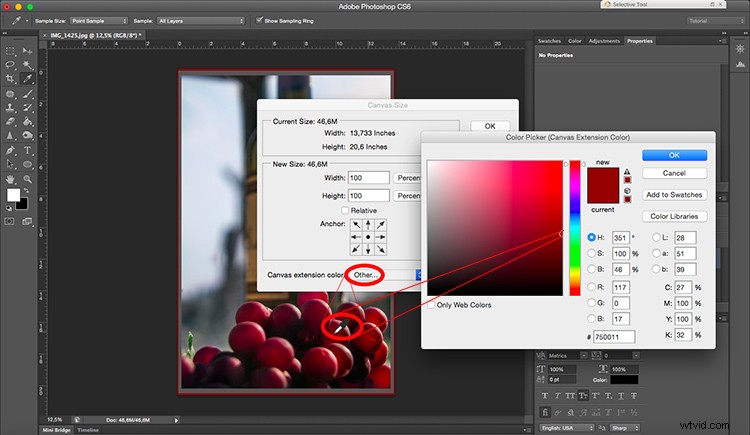
Task: Select the Healing Brush tool
Action: tap(10, 94)
